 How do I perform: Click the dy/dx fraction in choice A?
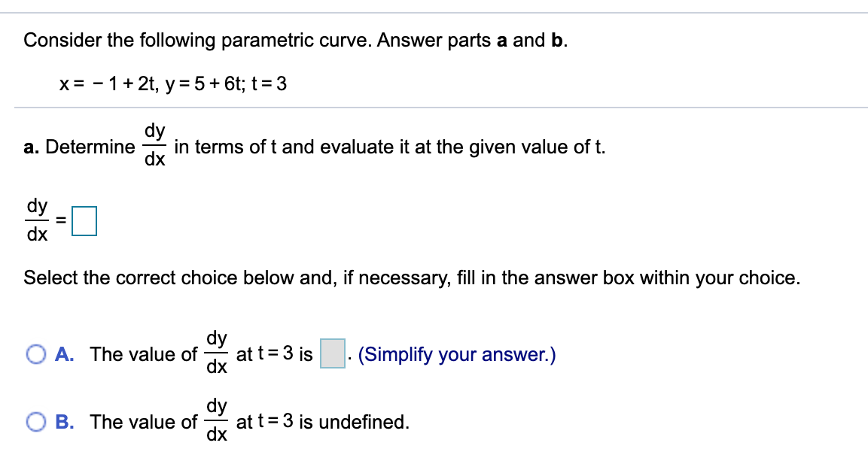coord(217,352)
